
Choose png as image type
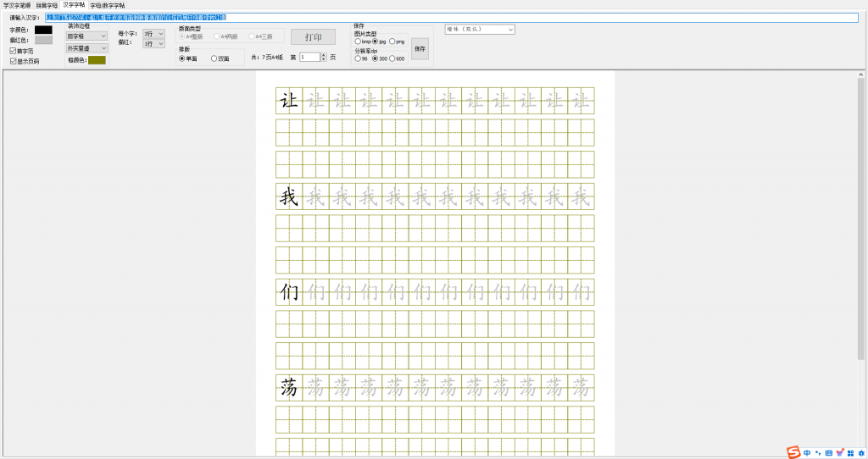click(x=392, y=41)
